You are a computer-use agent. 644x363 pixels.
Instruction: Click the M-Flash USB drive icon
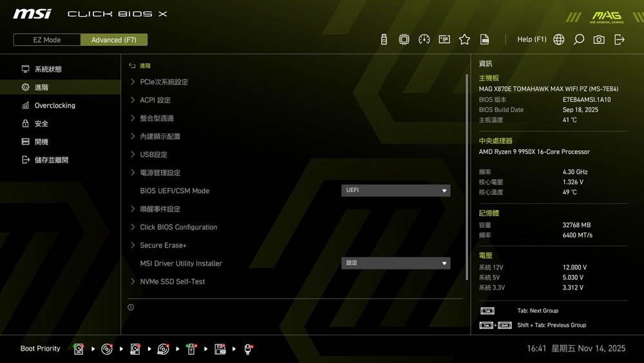tap(384, 40)
